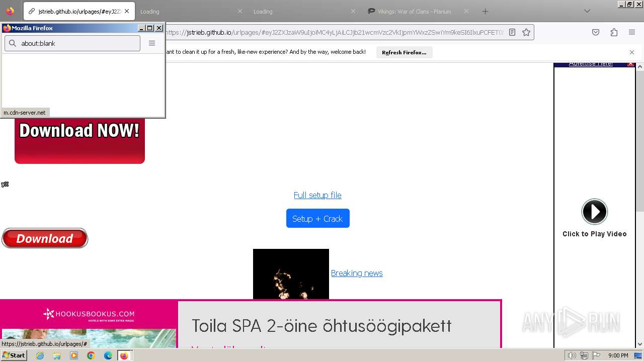
Task: Click the Show desktop tray button
Action: pos(638,355)
